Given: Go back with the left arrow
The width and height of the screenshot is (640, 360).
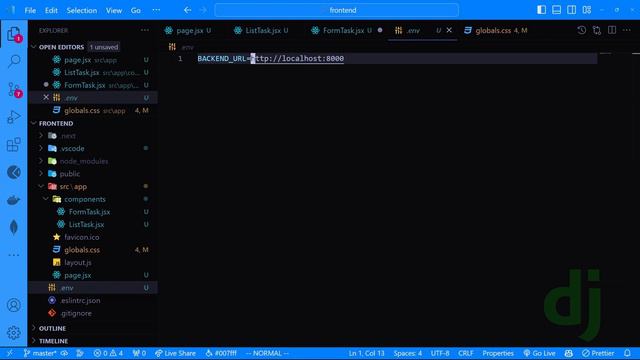Looking at the screenshot, I should 187,10.
